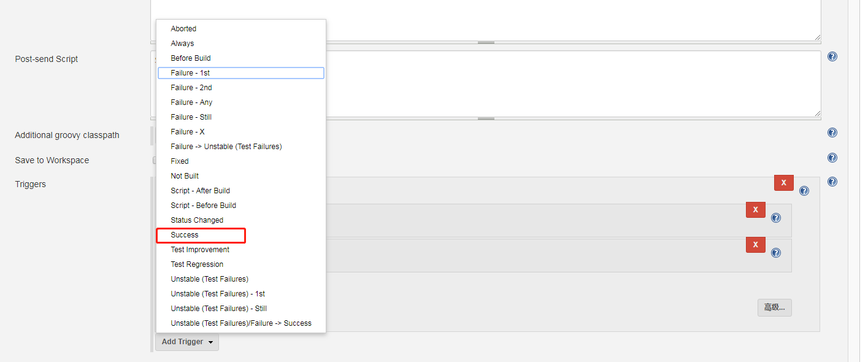The image size is (868, 362).
Task: Choose the Test Regression trigger
Action: (x=197, y=264)
